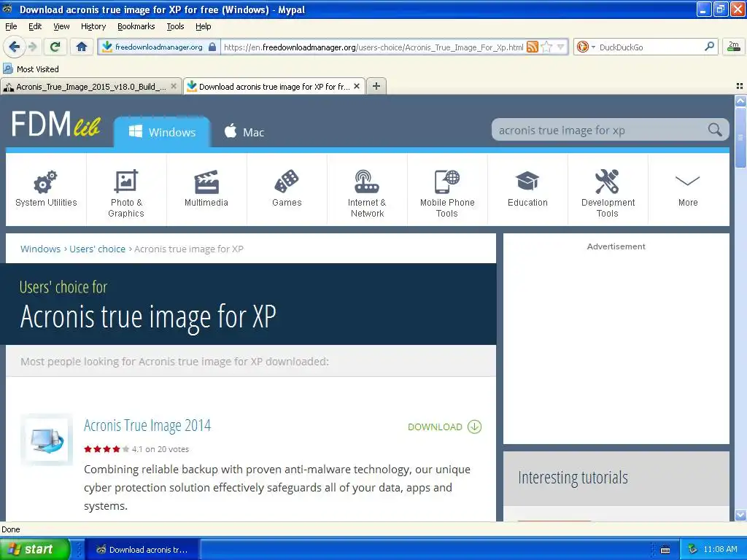
Task: Click the Windows breadcrumb link
Action: [41, 249]
